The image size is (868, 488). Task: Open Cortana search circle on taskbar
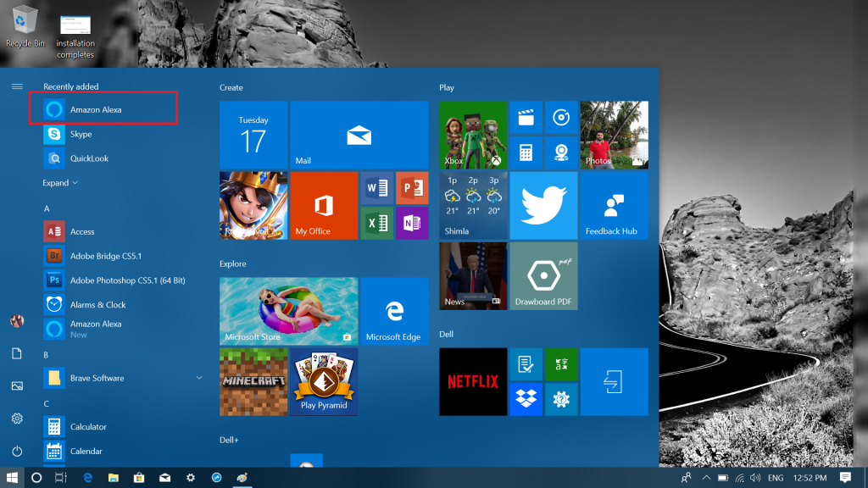click(x=36, y=478)
